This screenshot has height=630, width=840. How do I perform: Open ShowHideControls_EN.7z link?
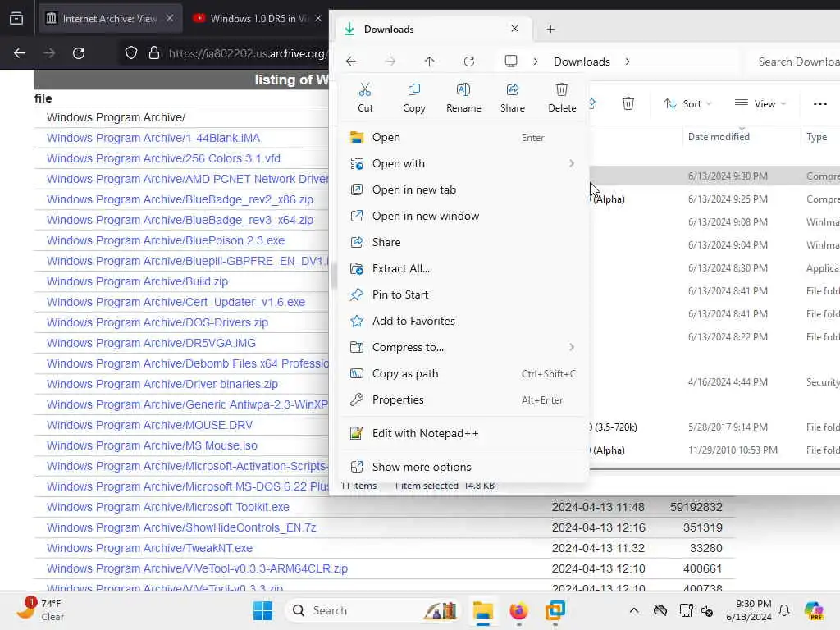point(181,527)
